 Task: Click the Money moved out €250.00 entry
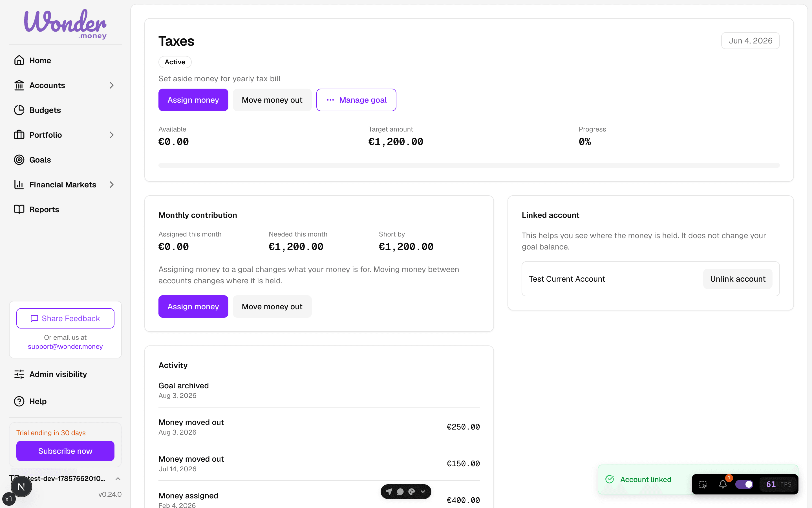point(319,427)
